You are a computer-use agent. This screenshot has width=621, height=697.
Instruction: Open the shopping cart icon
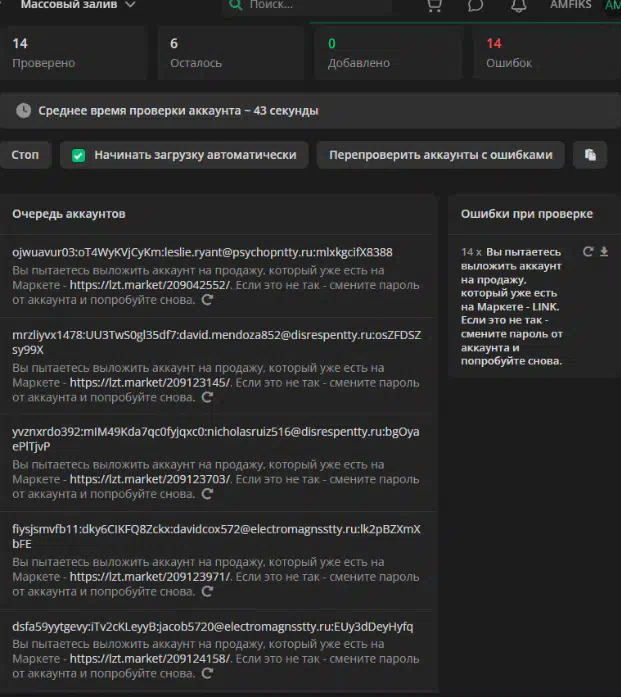433,5
